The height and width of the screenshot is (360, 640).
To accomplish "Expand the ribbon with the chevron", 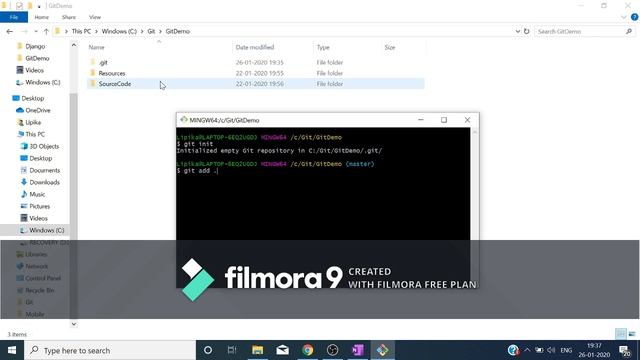I will [x=624, y=17].
